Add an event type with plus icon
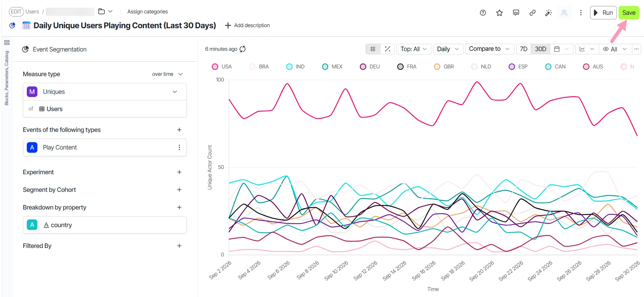This screenshot has height=297, width=644. tap(179, 130)
